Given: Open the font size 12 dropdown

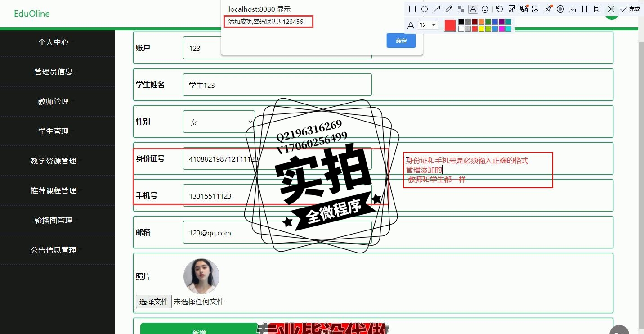Looking at the screenshot, I should [428, 25].
